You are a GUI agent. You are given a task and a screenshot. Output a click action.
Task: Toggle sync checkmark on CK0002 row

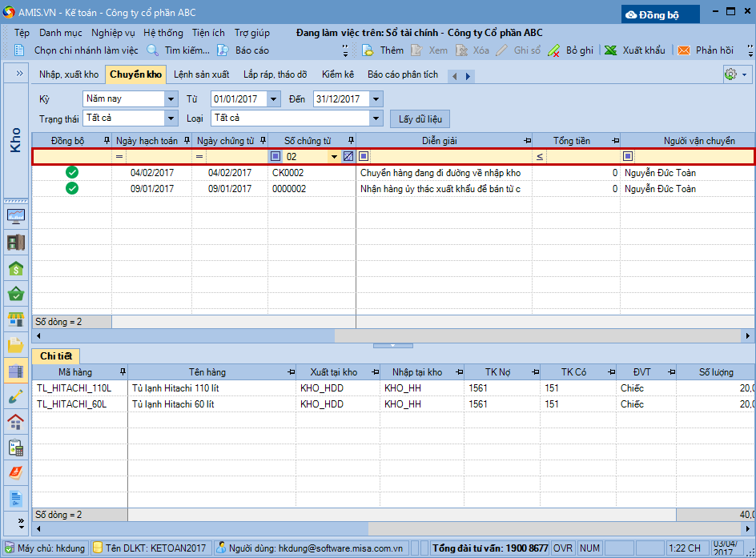point(72,173)
